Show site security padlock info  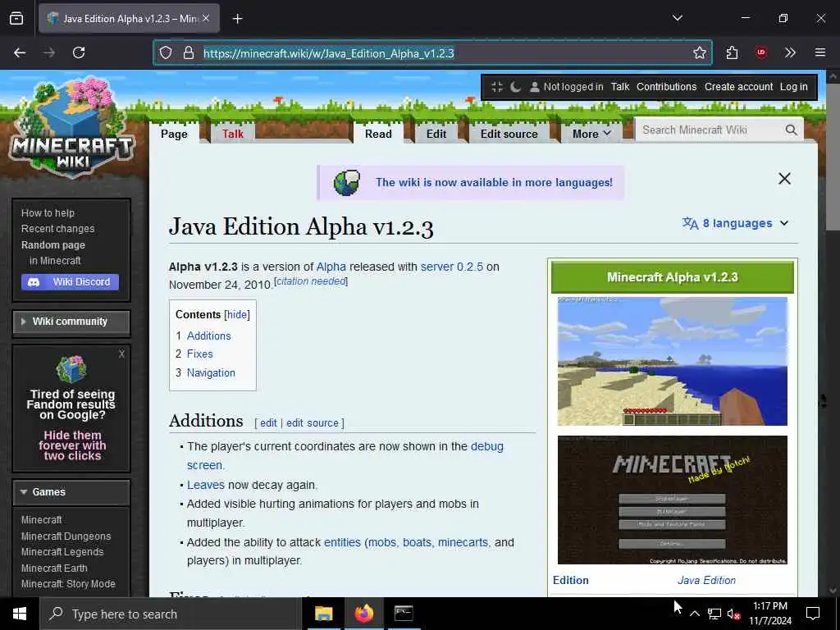[x=188, y=52]
